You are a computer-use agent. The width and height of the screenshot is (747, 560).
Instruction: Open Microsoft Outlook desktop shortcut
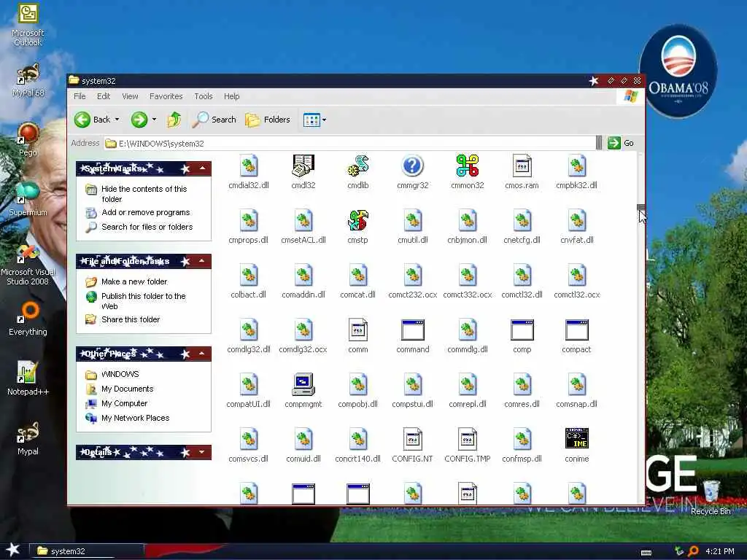click(x=28, y=25)
